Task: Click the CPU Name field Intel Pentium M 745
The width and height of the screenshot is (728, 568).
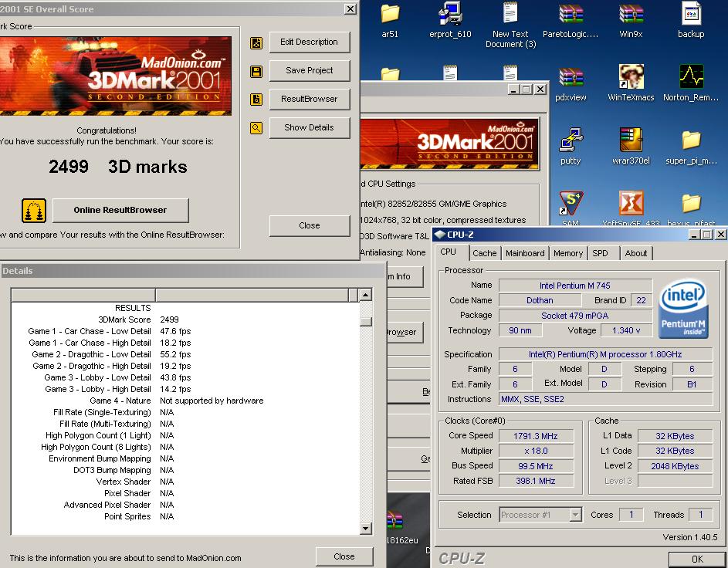Action: click(x=575, y=286)
